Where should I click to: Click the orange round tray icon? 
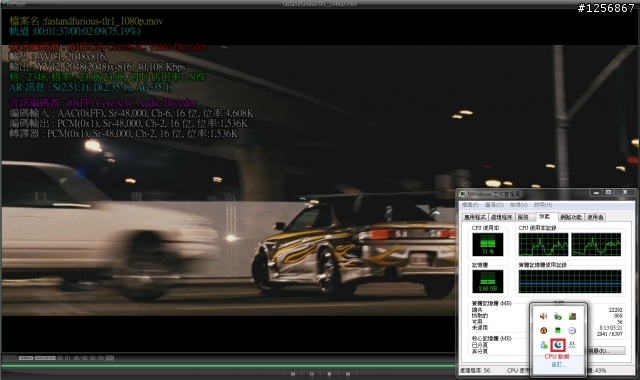[x=543, y=331]
